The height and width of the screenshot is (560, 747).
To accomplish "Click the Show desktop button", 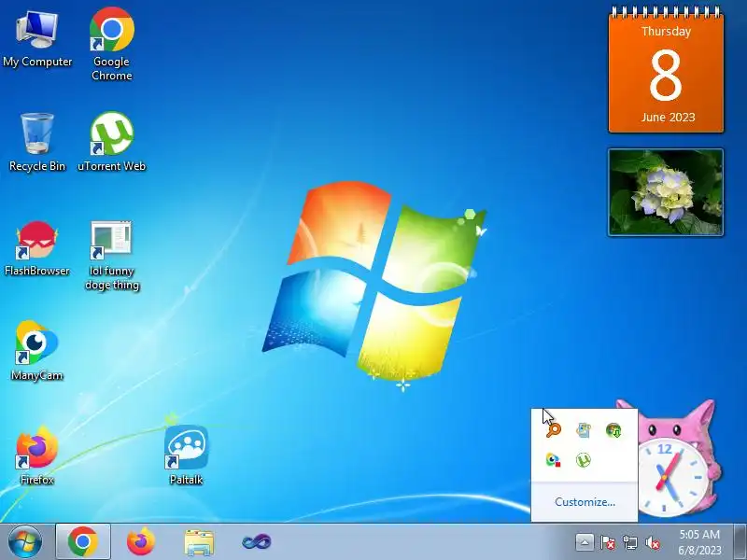I will (740, 542).
